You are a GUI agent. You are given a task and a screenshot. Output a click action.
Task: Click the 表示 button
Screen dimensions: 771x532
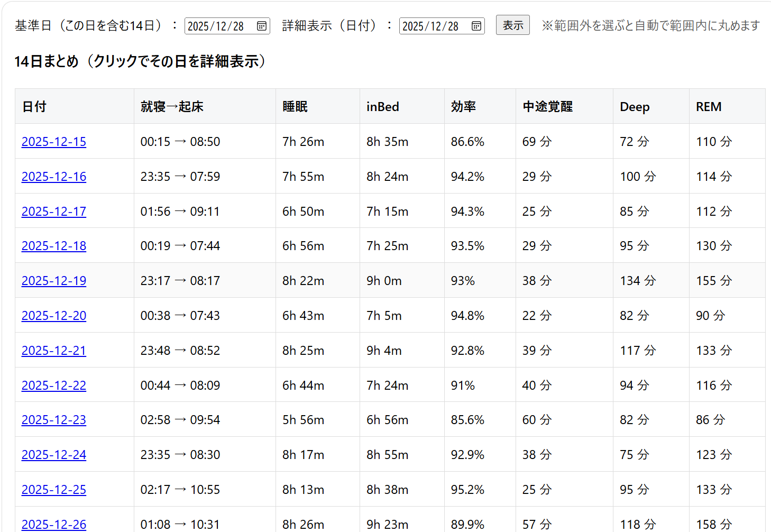coord(512,25)
